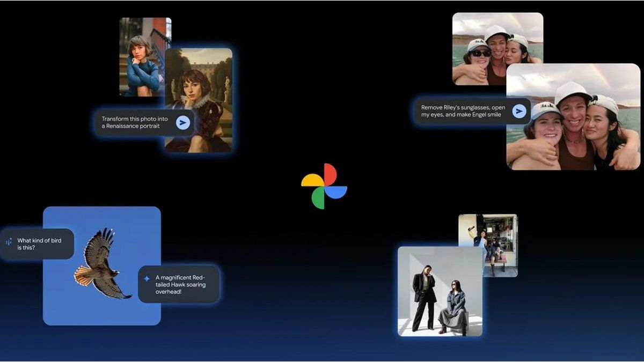Image resolution: width=644 pixels, height=362 pixels.
Task: Click the flying hawk in blue photo
Action: pos(101,264)
